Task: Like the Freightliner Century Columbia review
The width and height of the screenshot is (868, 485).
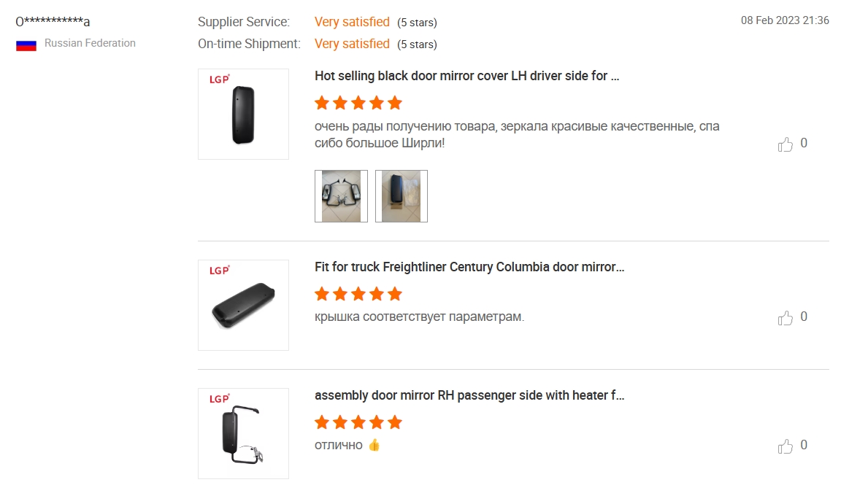Action: click(x=785, y=317)
